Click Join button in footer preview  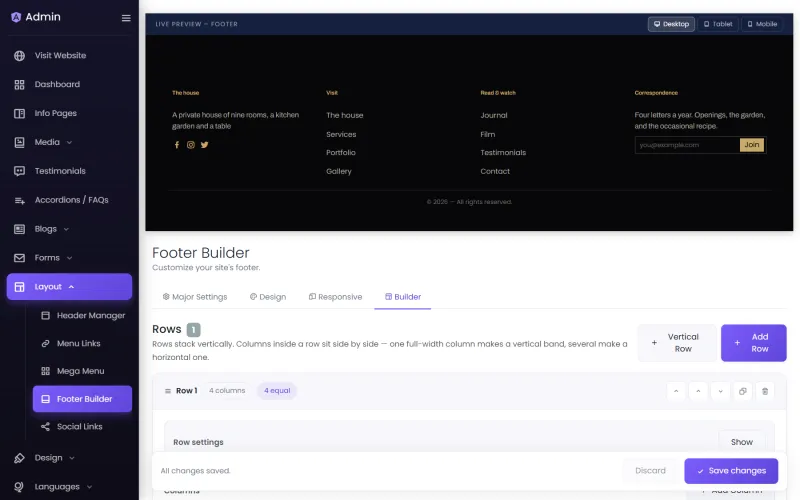pyautogui.click(x=752, y=145)
